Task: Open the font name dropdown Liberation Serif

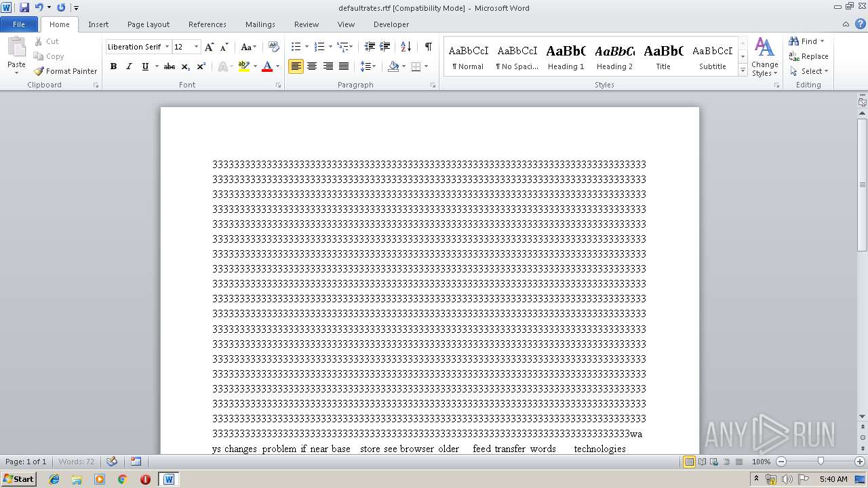Action: tap(167, 47)
